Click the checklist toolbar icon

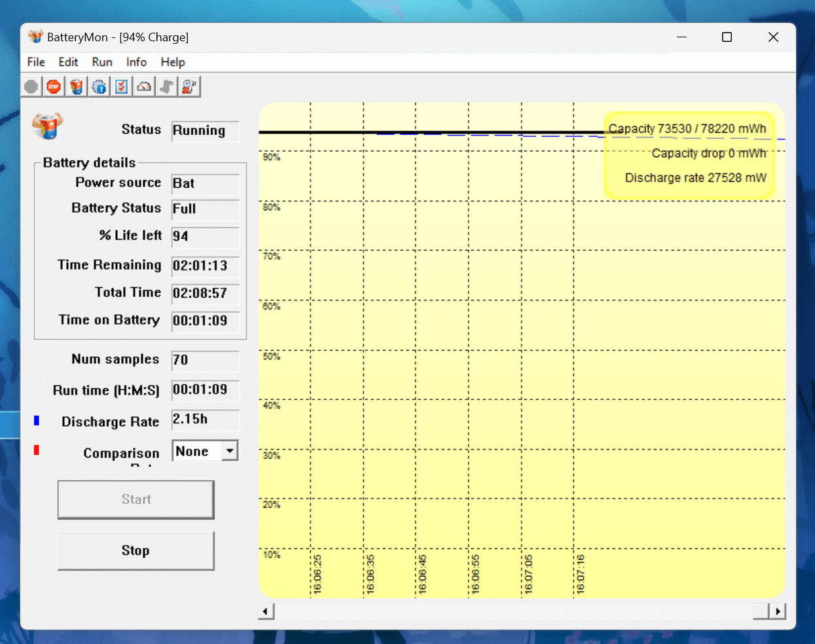point(122,86)
